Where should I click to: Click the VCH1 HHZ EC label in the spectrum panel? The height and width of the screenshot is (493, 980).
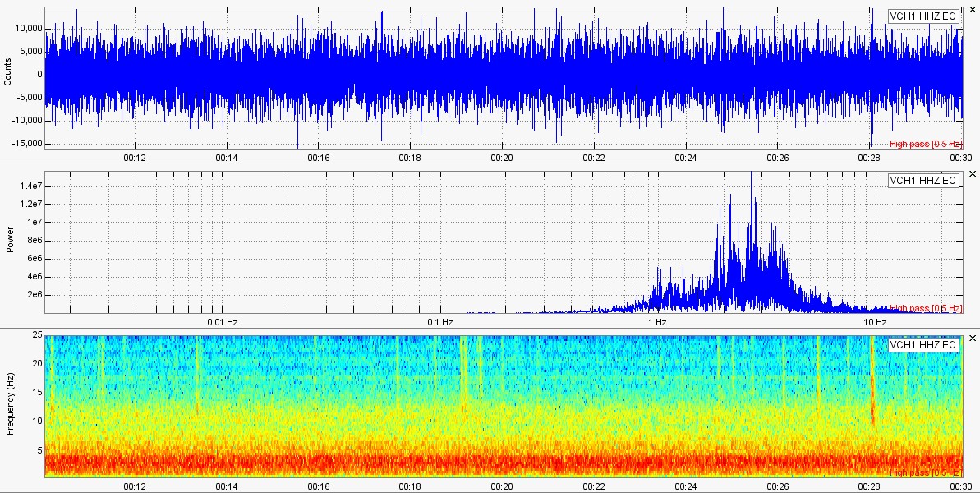pos(923,181)
